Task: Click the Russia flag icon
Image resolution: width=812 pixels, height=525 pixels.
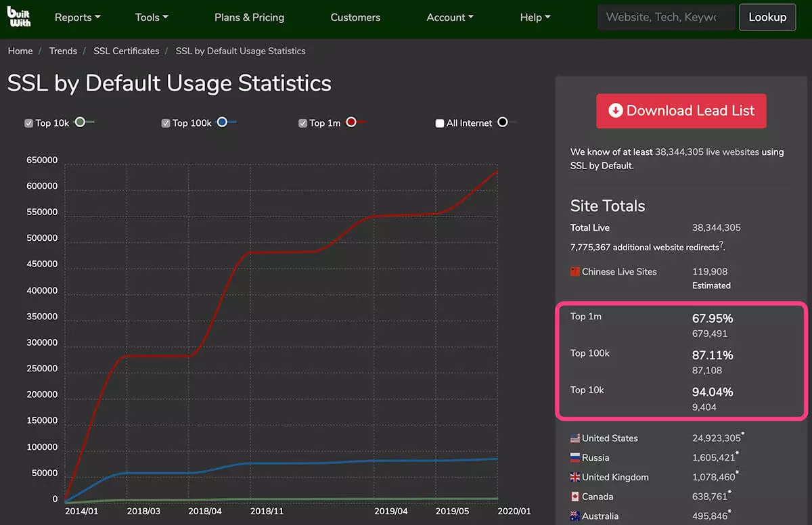Action: click(575, 457)
